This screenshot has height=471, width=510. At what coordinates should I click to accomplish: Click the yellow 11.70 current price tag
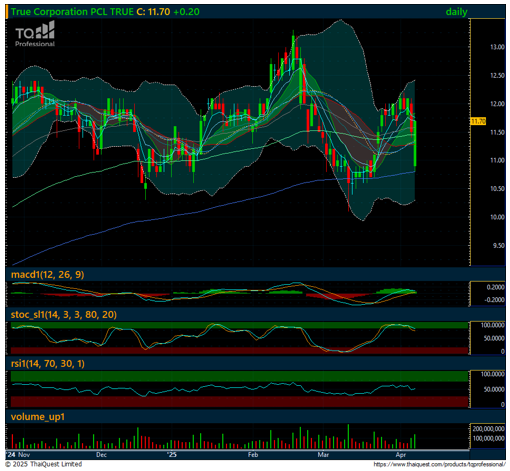(478, 121)
